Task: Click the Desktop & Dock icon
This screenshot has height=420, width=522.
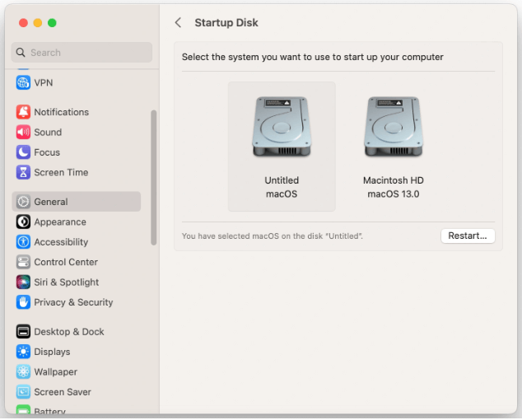Action: point(23,332)
